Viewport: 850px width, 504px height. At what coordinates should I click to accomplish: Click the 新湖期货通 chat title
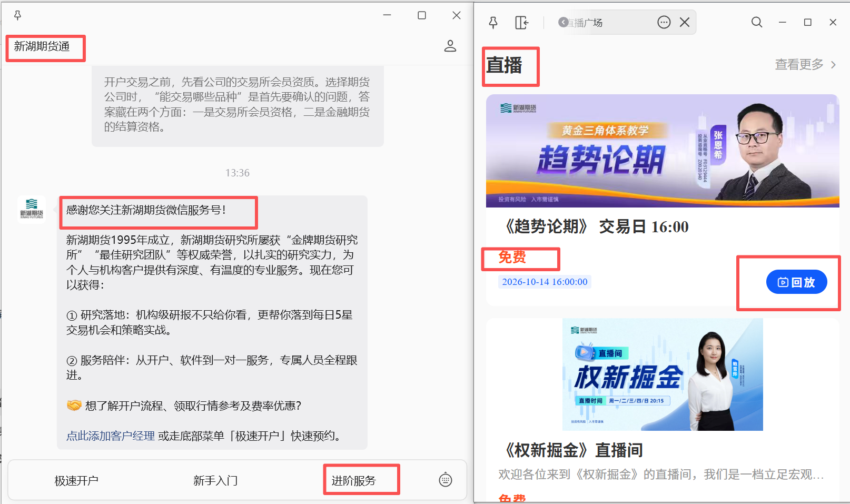tap(42, 46)
